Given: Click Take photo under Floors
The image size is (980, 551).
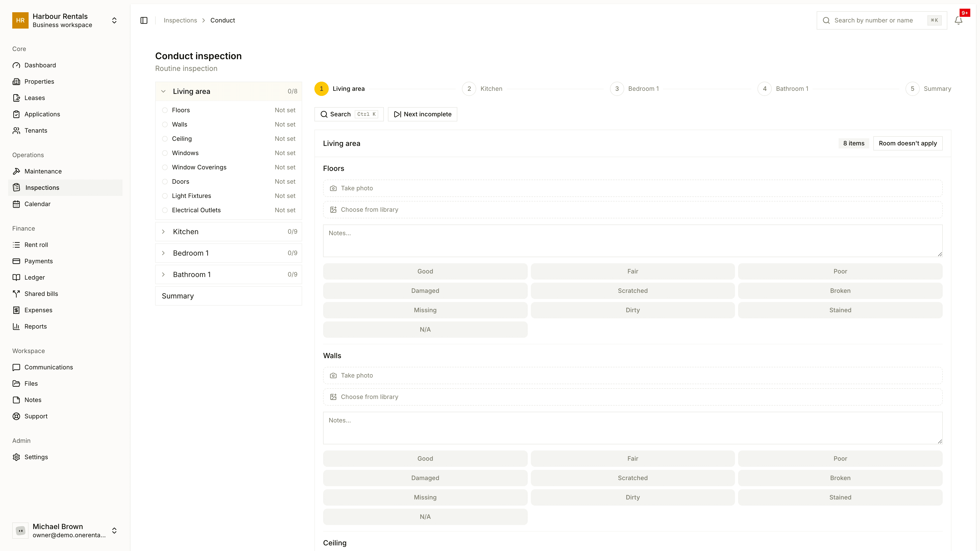Looking at the screenshot, I should click(633, 188).
